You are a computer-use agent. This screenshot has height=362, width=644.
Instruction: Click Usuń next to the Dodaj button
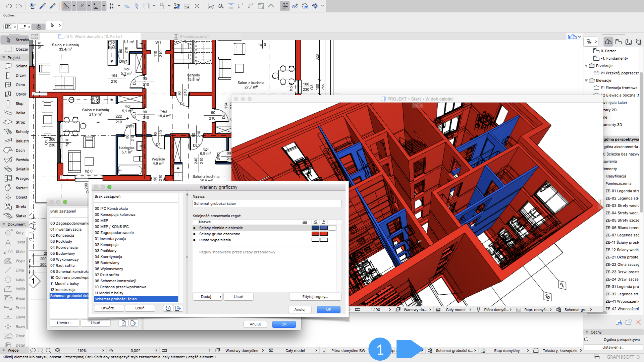click(x=238, y=297)
